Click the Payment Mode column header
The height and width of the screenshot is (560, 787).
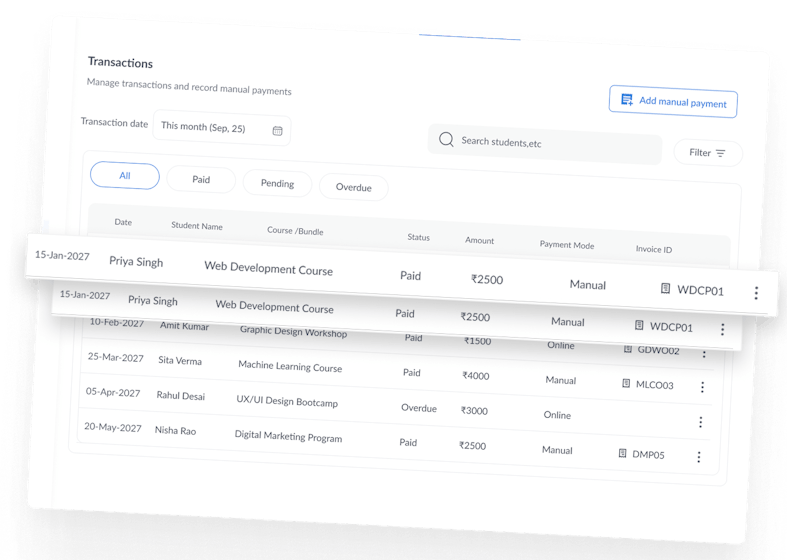tap(567, 245)
